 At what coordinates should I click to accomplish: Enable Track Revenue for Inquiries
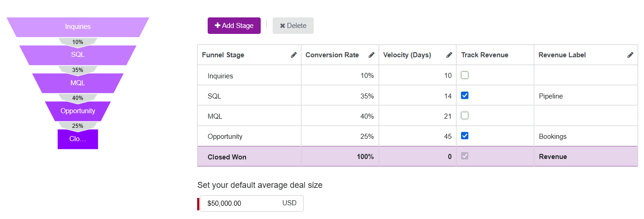(465, 75)
